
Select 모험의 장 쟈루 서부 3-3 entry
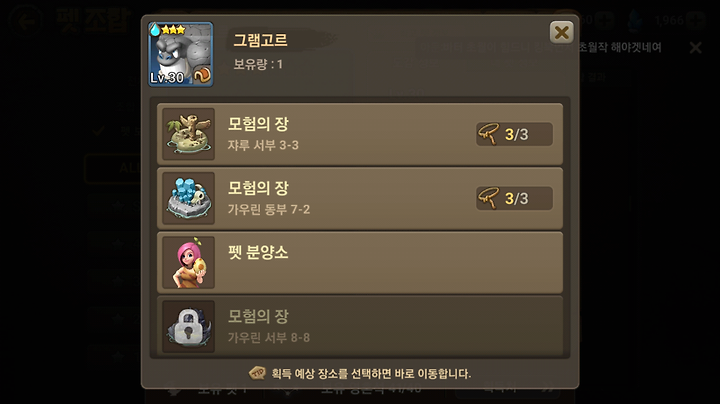[x=360, y=134]
